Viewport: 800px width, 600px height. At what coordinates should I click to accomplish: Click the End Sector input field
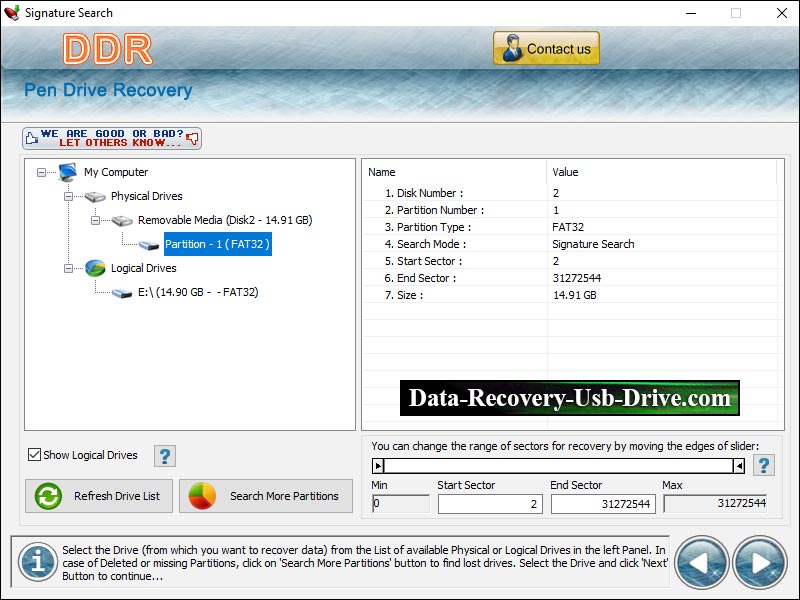click(603, 504)
